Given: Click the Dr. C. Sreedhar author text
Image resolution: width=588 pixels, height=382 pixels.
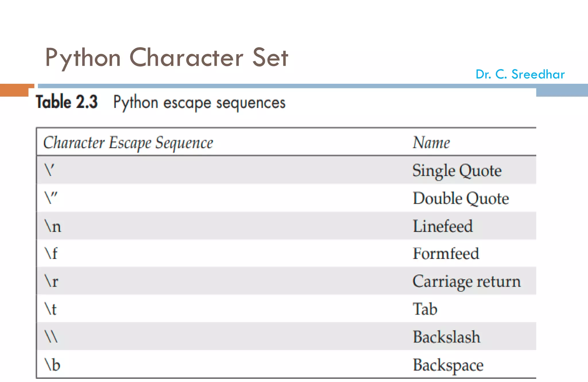Looking at the screenshot, I should click(x=520, y=74).
